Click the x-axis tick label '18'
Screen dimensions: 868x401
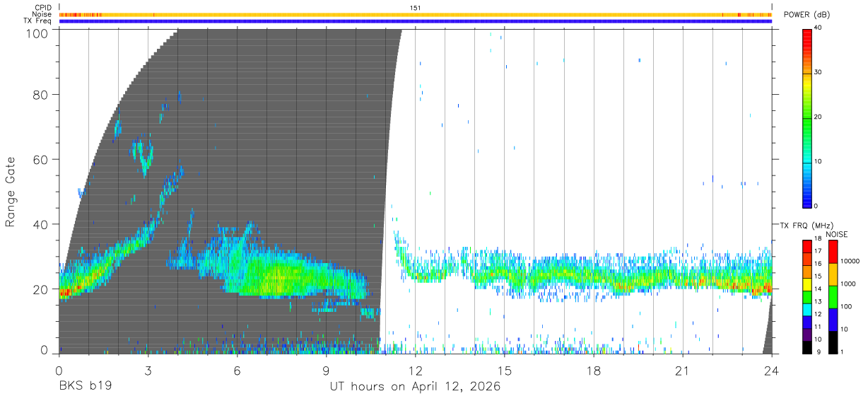click(594, 371)
